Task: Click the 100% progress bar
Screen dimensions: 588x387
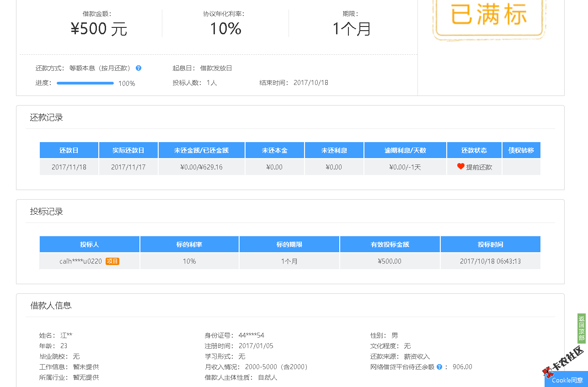Action: [85, 83]
